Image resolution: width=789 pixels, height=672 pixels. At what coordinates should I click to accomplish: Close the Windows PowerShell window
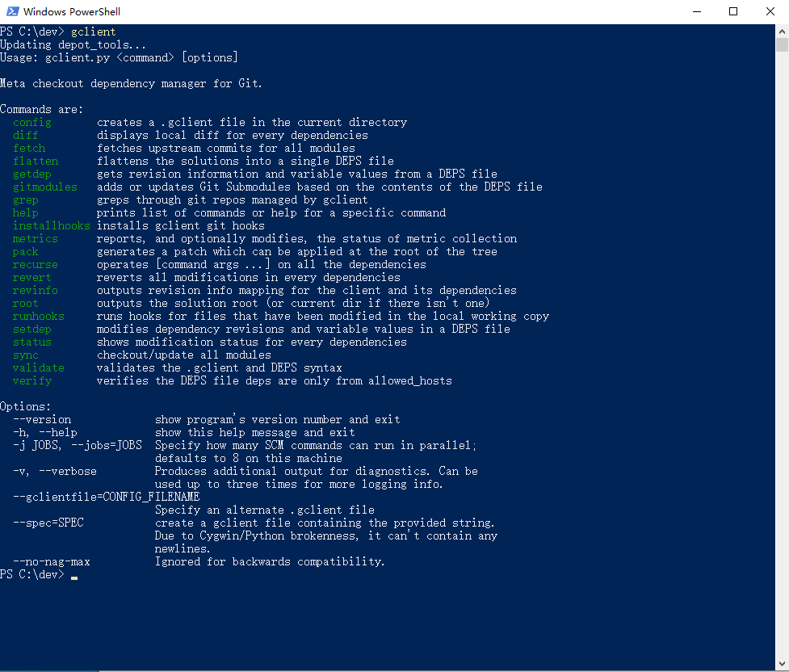point(770,11)
